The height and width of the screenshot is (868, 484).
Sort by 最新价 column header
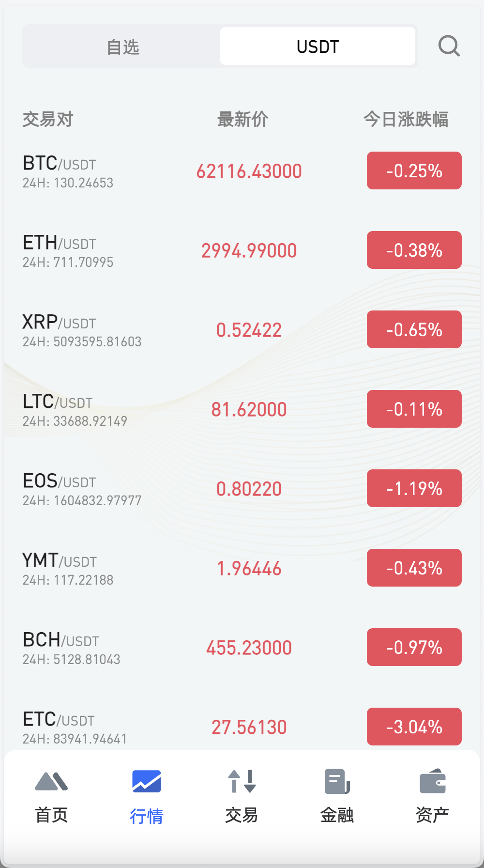(242, 119)
